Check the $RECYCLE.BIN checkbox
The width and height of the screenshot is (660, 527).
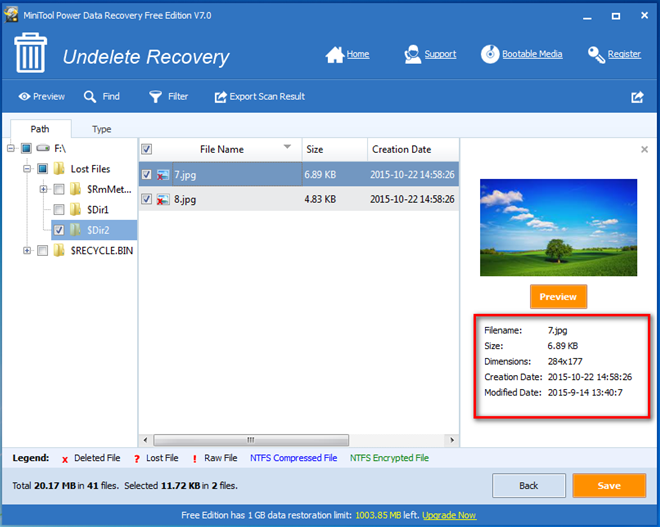click(x=43, y=250)
